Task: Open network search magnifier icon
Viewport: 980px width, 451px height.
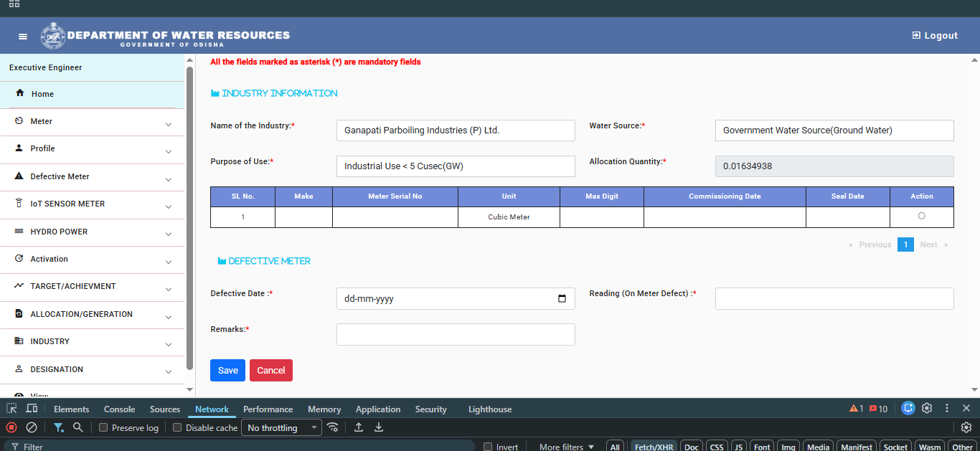Action: click(77, 427)
